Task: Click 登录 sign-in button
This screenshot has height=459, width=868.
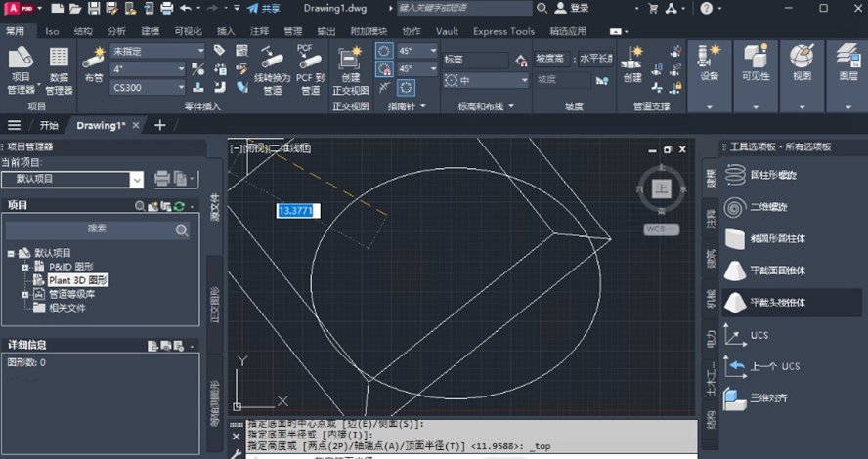Action: pyautogui.click(x=572, y=8)
